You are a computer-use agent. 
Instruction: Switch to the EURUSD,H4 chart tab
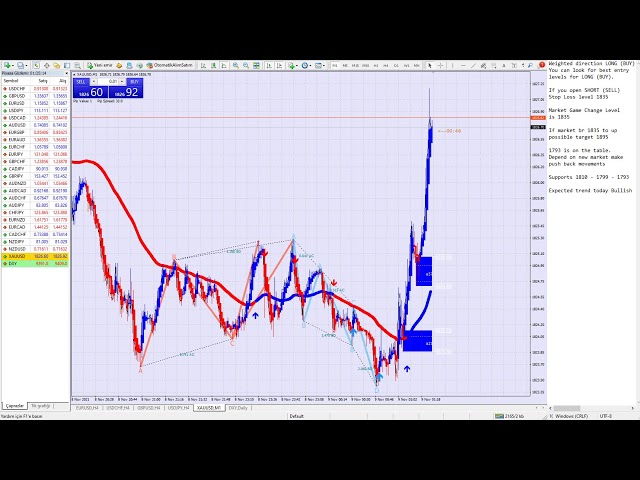[x=88, y=408]
